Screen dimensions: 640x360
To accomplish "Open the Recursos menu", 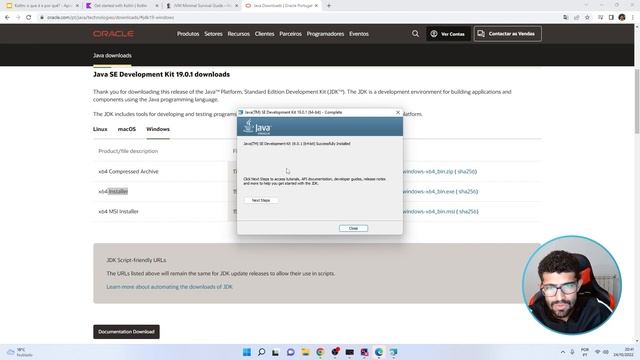I will point(238,34).
